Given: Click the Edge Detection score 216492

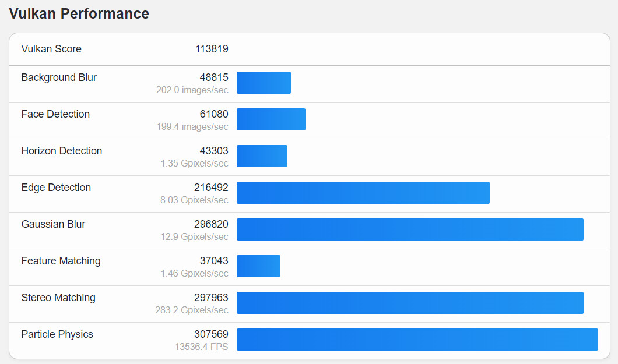Looking at the screenshot, I should 211,188.
